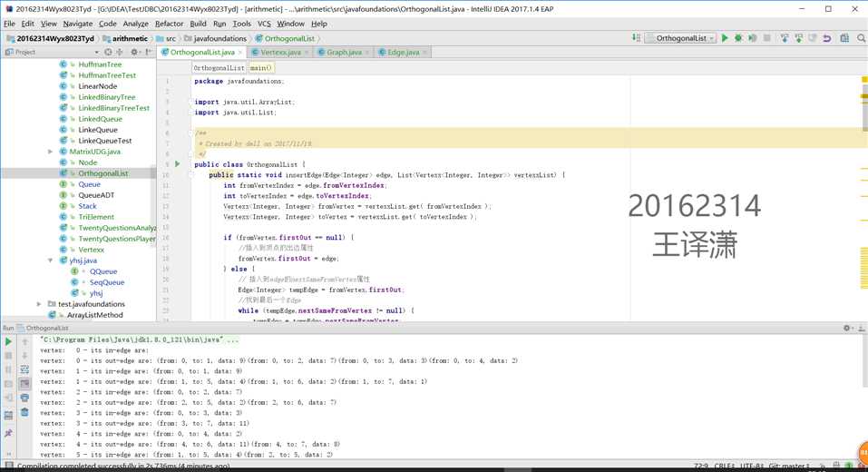Click main() in structure breadcrumb
This screenshot has width=868, height=472.
(260, 67)
